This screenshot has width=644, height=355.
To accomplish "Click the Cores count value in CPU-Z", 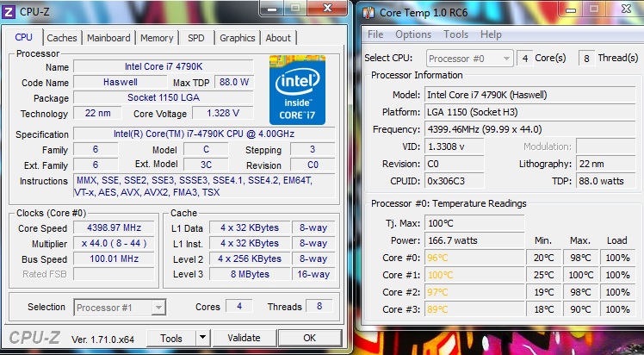I will point(239,306).
